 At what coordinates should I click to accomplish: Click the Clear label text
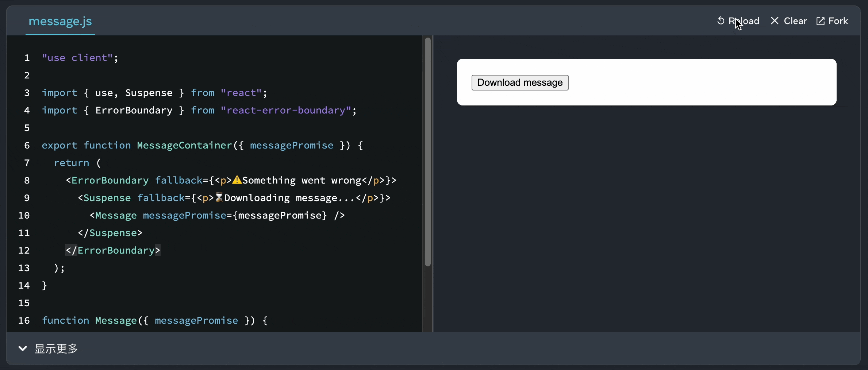(x=795, y=21)
